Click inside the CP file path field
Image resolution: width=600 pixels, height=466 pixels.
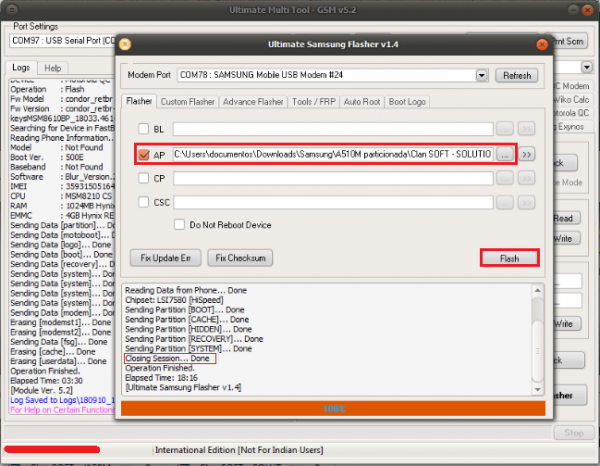(333, 178)
